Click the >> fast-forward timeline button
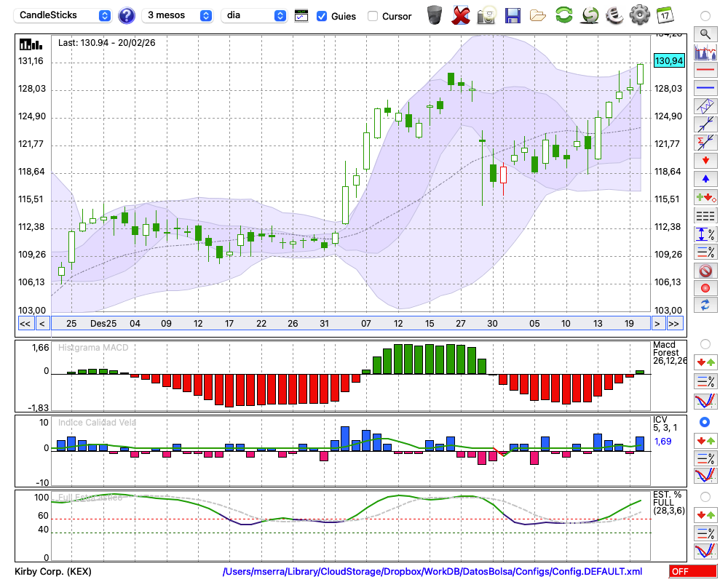This screenshot has width=728, height=582. [674, 323]
